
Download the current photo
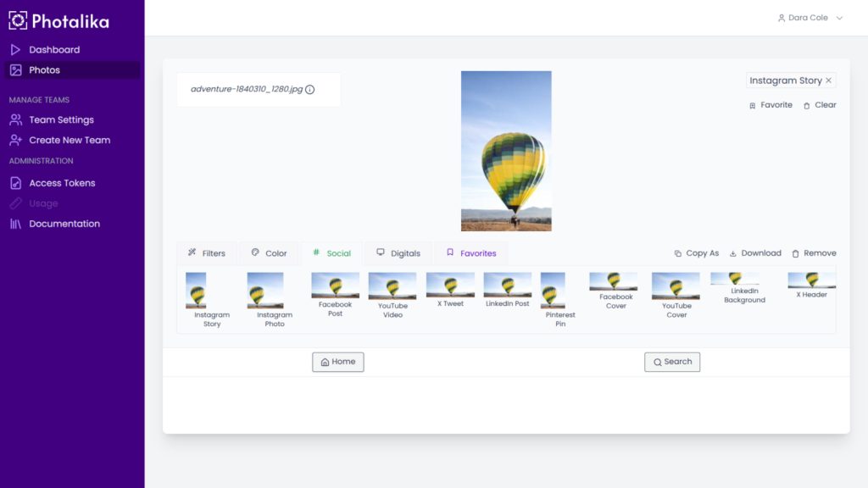[x=754, y=253]
